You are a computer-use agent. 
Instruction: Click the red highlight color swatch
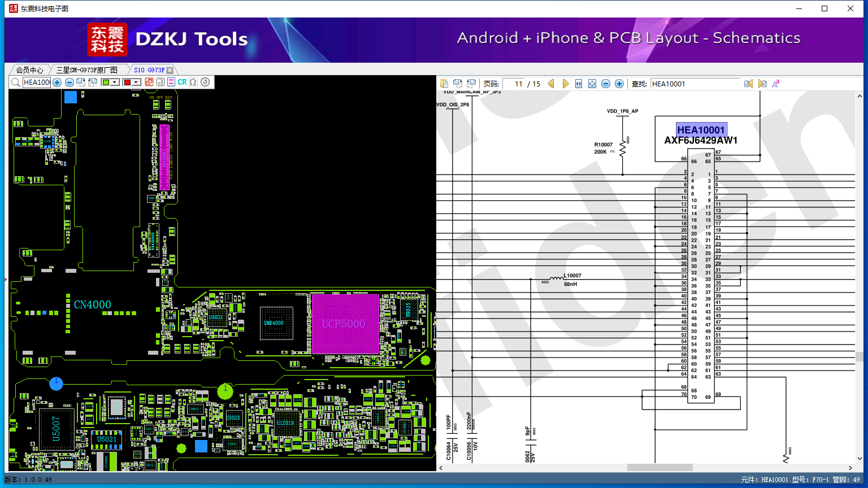(127, 82)
